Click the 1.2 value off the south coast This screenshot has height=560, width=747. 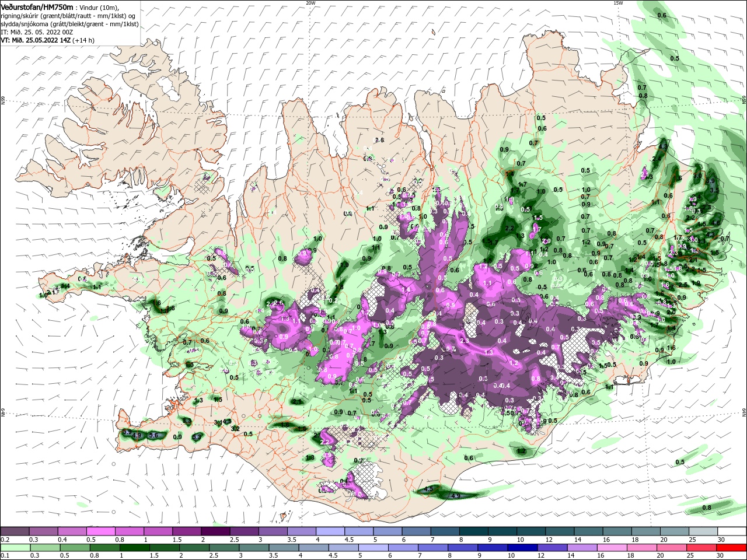pos(521,451)
